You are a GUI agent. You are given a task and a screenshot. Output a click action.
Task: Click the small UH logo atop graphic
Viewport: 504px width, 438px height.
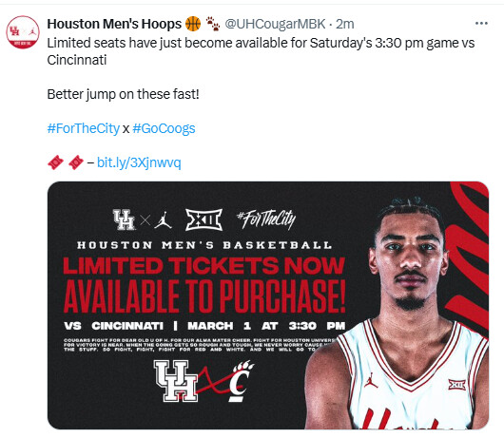coord(124,219)
